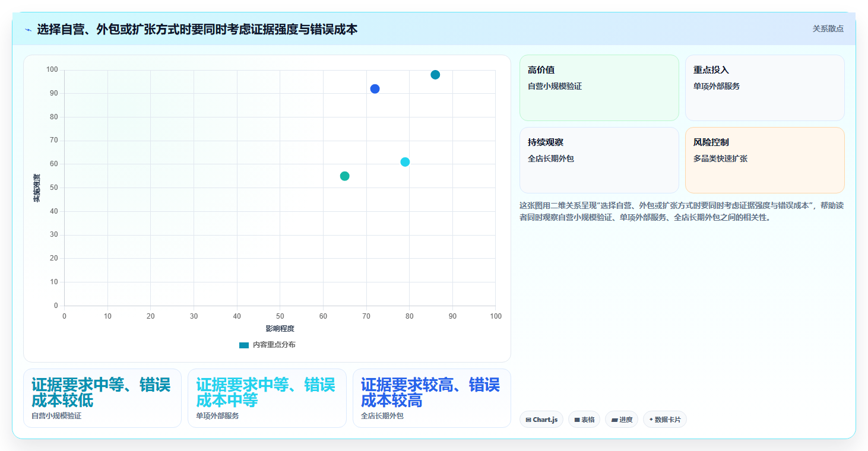Select the dark teal point near 98
868x451 pixels.
coord(435,75)
